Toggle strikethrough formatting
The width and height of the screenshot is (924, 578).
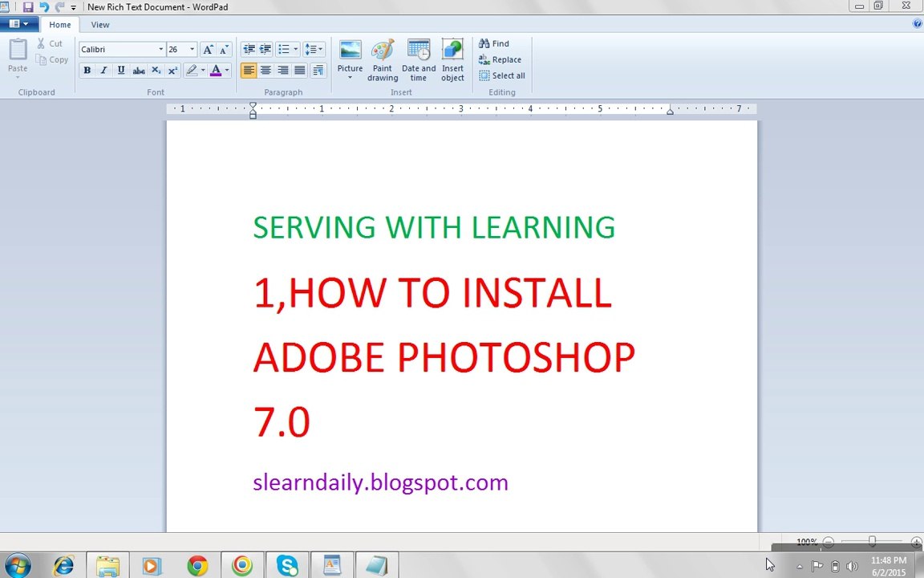139,70
